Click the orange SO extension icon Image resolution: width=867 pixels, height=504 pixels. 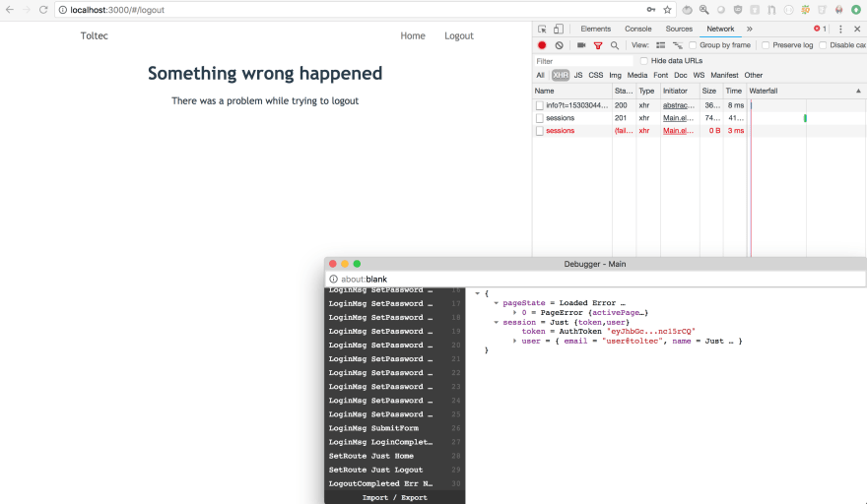806,10
